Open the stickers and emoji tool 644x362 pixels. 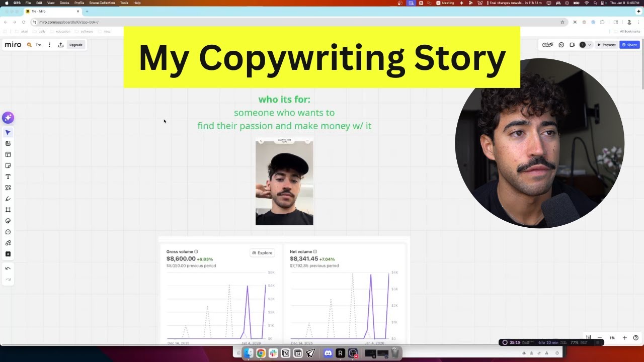coord(8,221)
